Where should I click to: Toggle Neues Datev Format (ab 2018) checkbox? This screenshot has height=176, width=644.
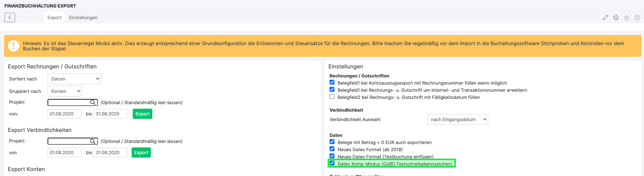click(332, 149)
